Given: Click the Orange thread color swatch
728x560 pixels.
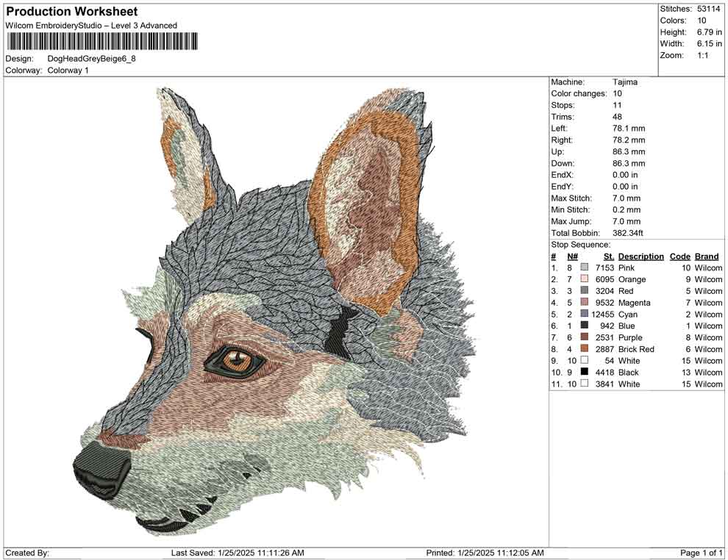Looking at the screenshot, I should pos(583,279).
